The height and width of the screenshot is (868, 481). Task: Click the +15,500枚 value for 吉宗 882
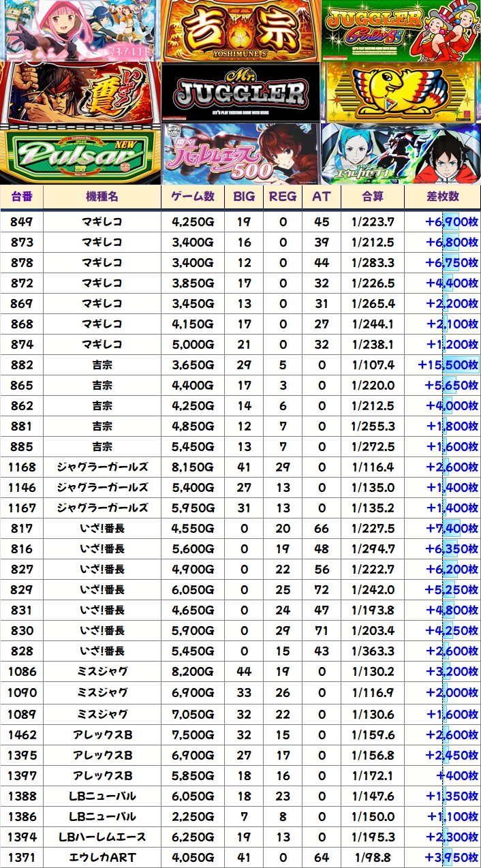[448, 365]
